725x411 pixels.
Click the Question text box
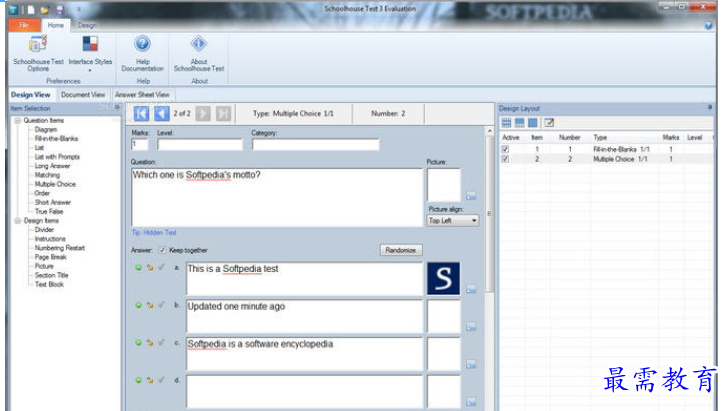tap(277, 197)
